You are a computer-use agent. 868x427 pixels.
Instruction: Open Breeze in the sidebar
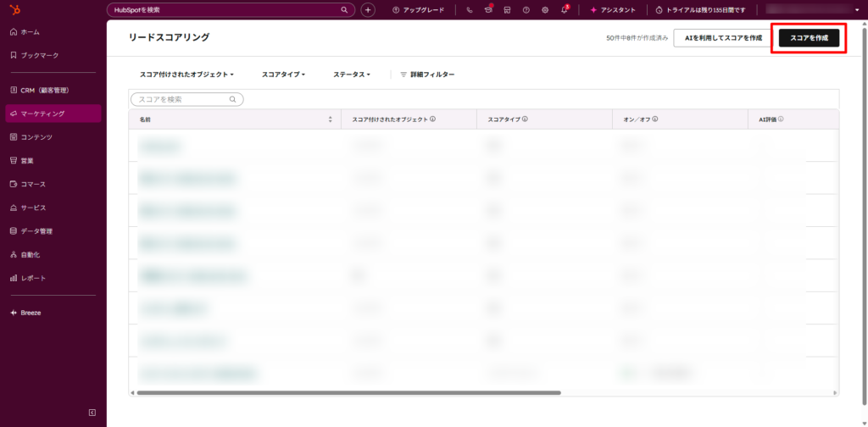(25, 313)
